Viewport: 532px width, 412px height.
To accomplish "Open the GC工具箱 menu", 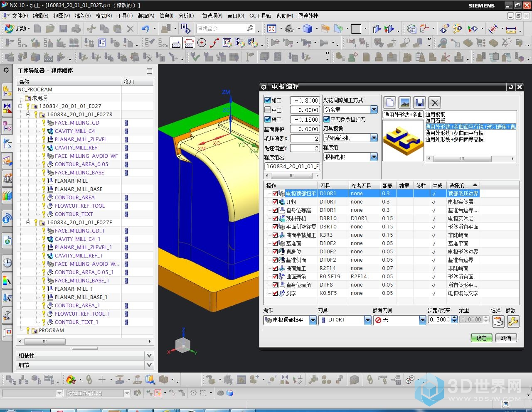I will [x=260, y=16].
